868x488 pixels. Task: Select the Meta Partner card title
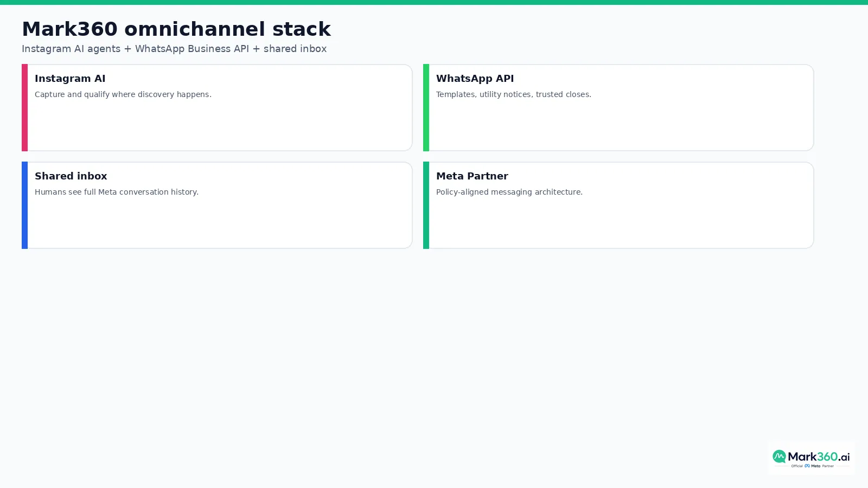click(x=472, y=176)
